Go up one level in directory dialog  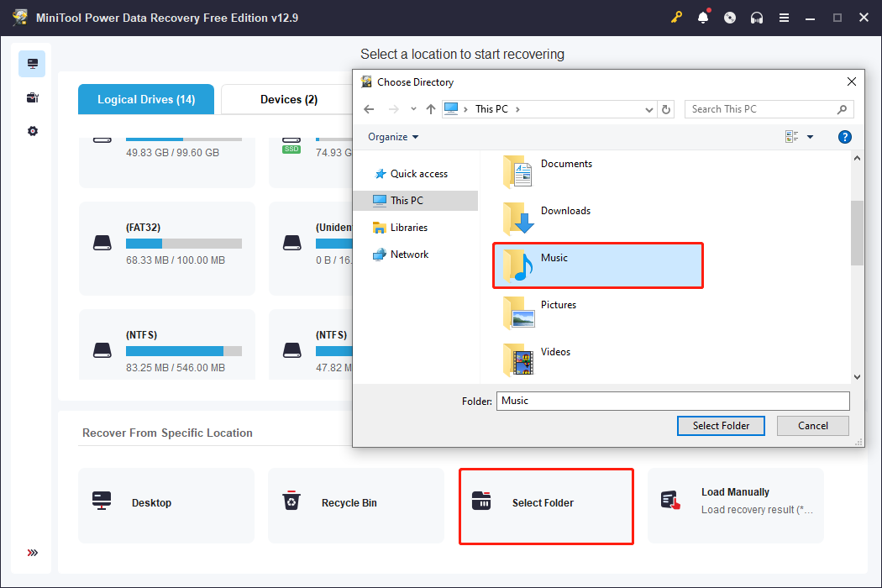click(x=431, y=109)
